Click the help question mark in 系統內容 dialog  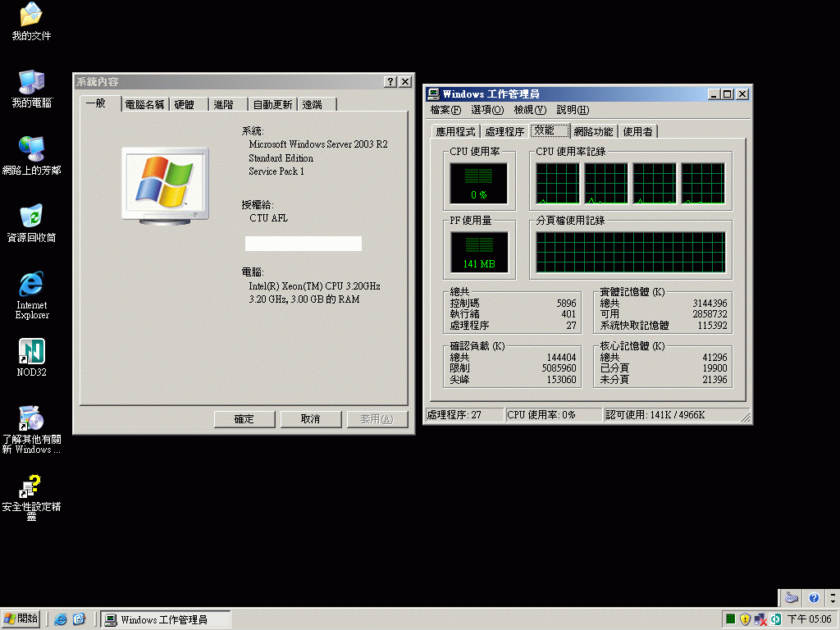coord(390,81)
